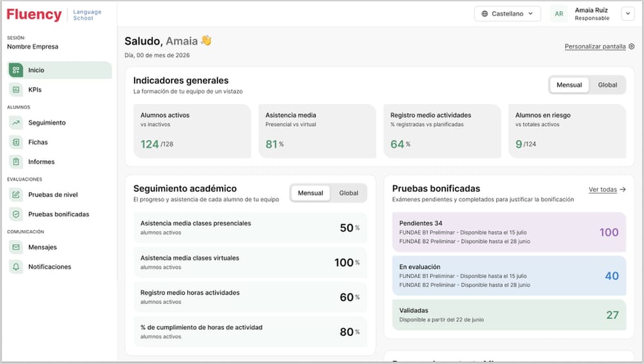Open the Alumnos activos card
This screenshot has height=364, width=644.
click(192, 131)
